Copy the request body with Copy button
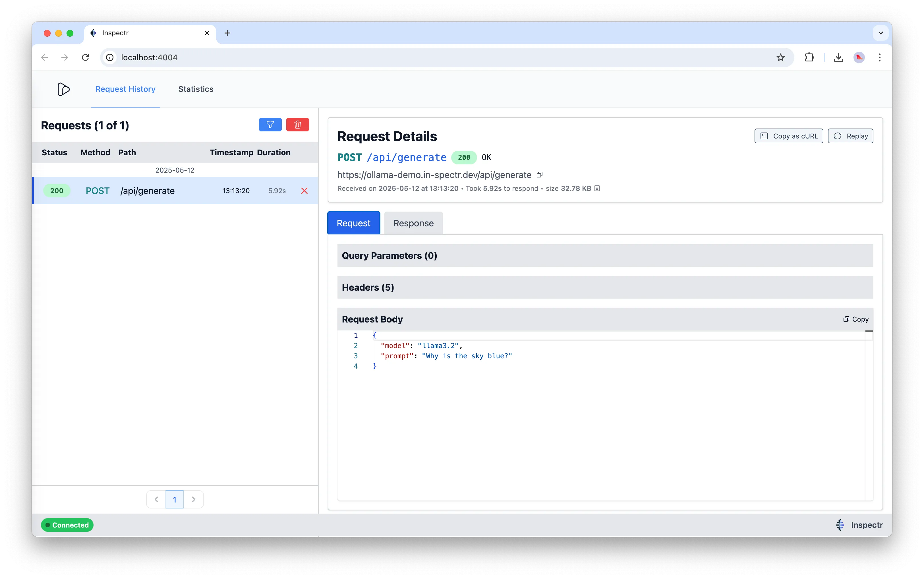 click(x=856, y=319)
